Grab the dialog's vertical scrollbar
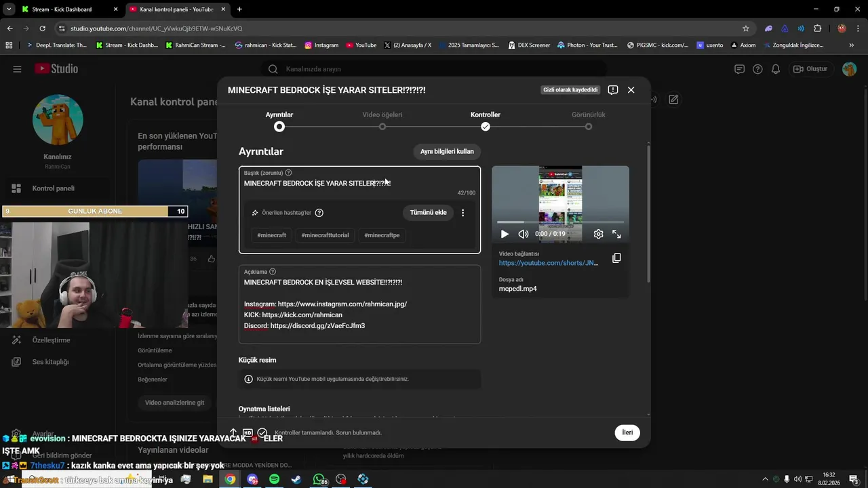 648,213
